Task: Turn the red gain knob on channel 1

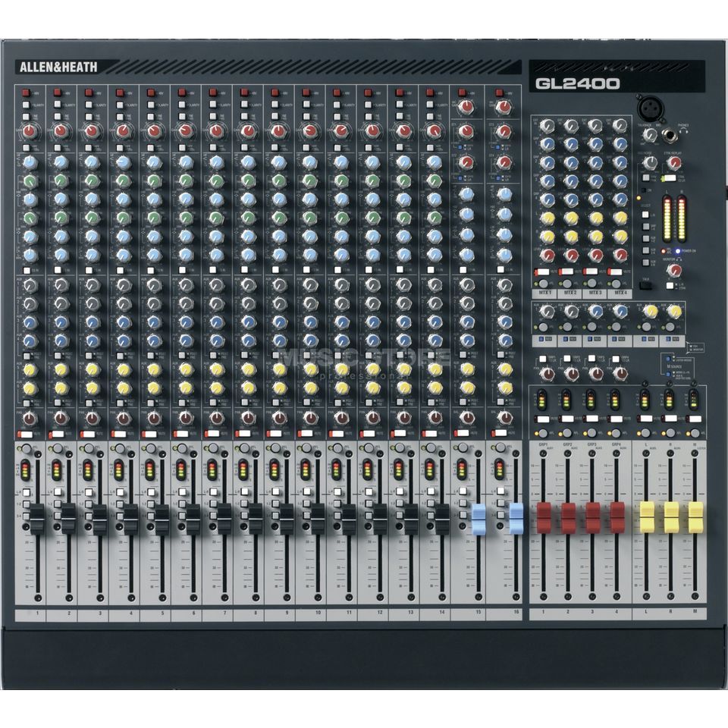Action: (30, 131)
